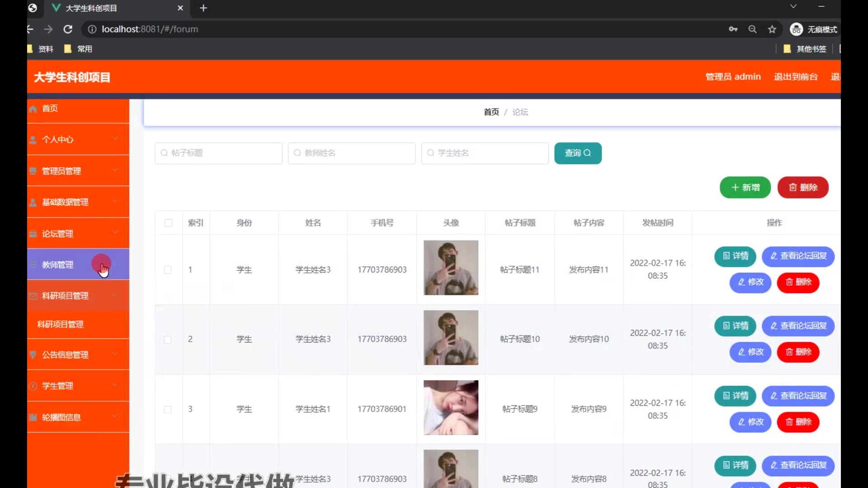Click the browser address bar URL

coord(150,29)
